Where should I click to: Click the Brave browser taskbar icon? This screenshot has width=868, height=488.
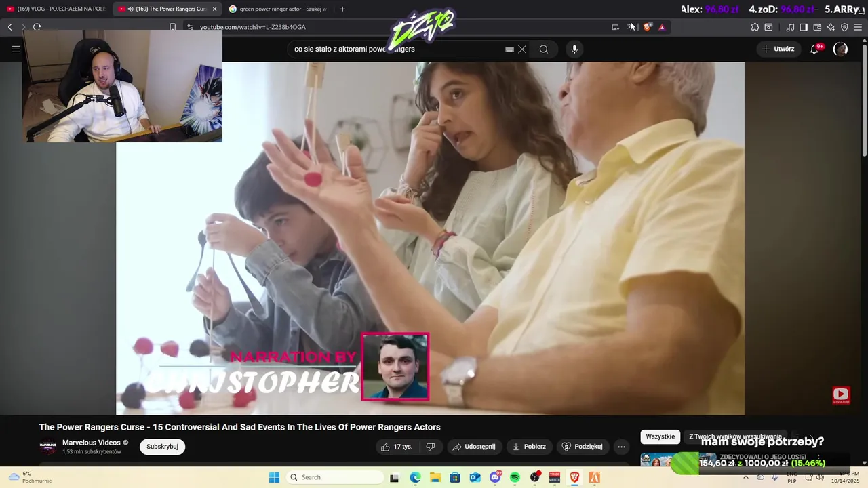click(574, 477)
